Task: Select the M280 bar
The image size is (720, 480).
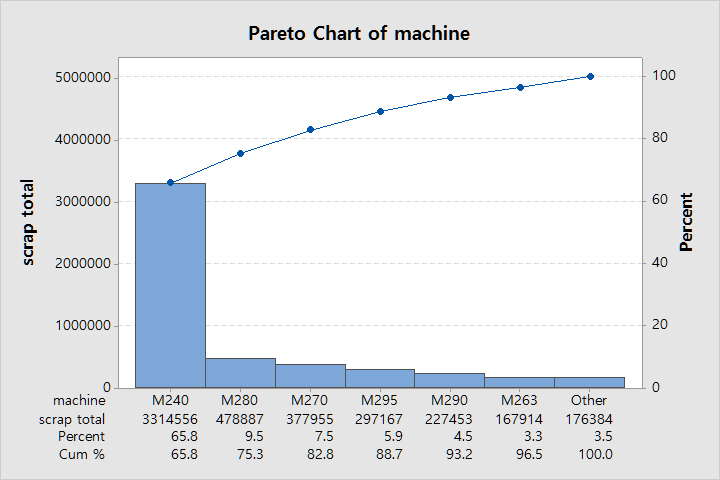Action: (x=240, y=373)
